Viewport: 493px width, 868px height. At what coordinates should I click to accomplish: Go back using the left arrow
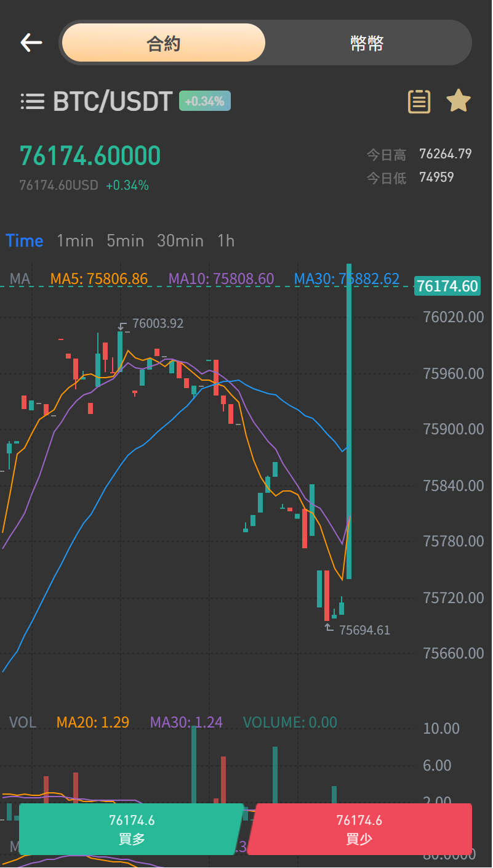point(31,43)
